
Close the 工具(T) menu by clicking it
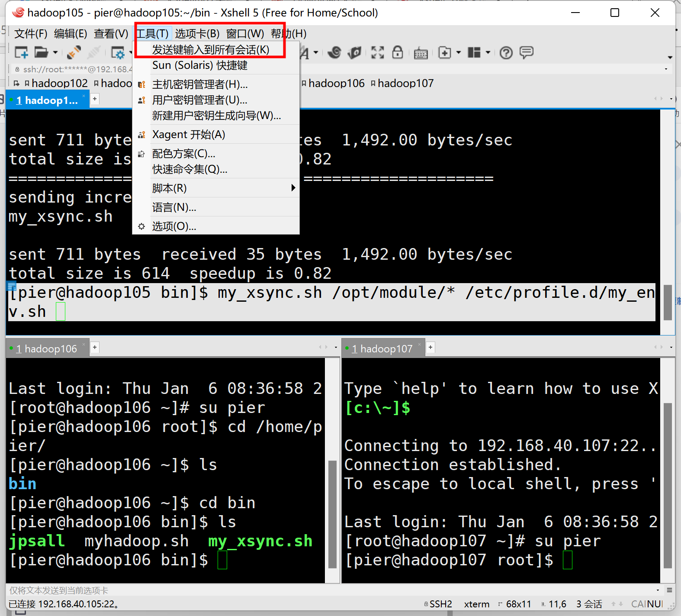(x=153, y=34)
